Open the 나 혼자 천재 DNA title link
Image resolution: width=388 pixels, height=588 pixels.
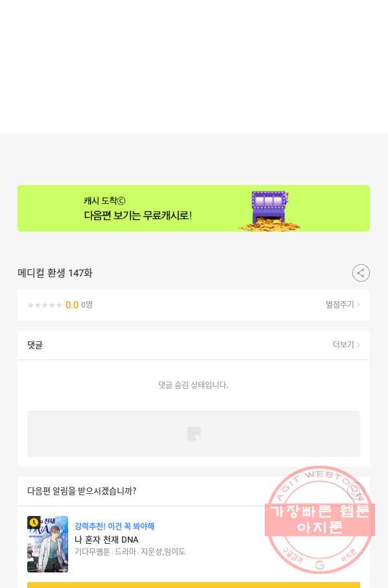pyautogui.click(x=106, y=539)
